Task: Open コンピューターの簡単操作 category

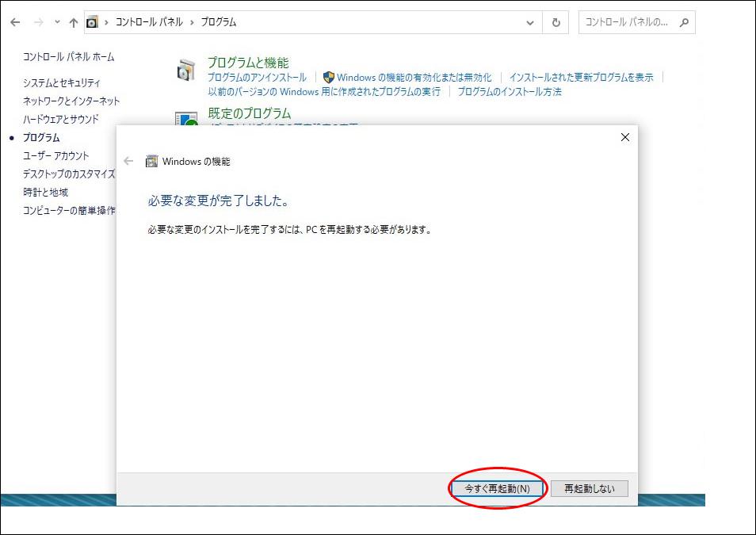Action: click(x=69, y=210)
